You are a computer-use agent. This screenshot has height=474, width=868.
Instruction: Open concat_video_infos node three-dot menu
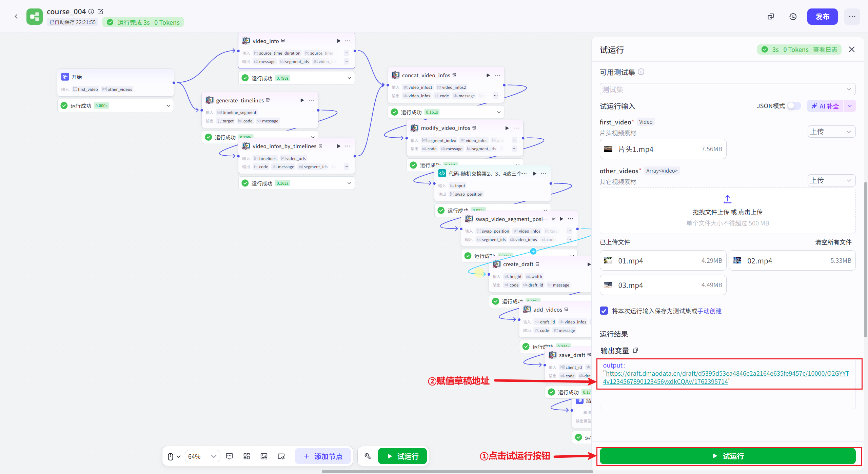pos(497,75)
